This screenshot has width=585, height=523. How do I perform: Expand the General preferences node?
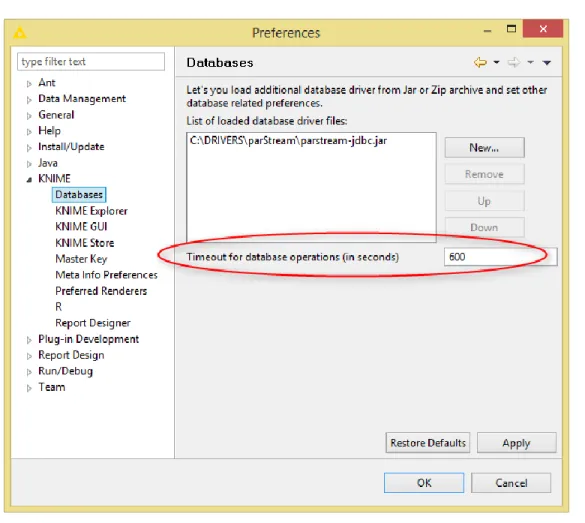click(29, 116)
